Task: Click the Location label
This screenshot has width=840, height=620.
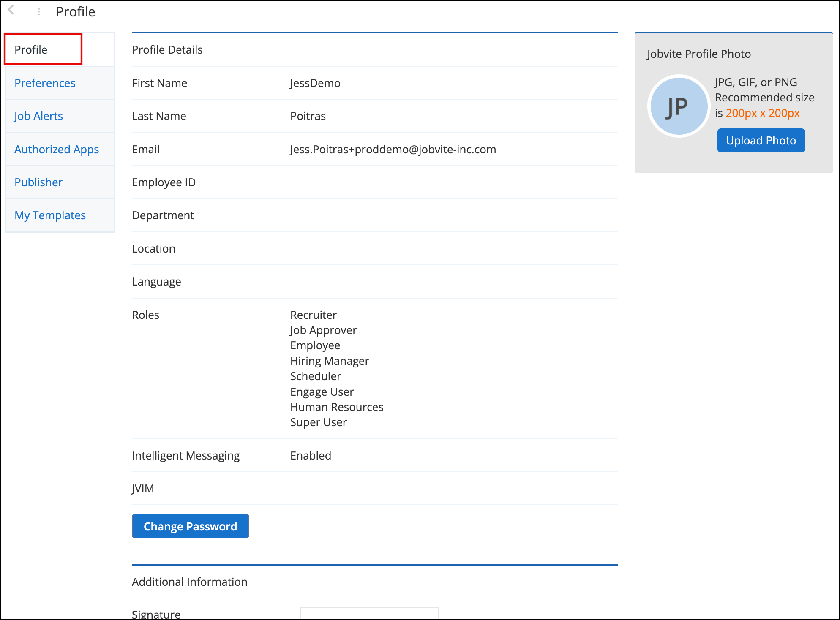Action: point(153,248)
